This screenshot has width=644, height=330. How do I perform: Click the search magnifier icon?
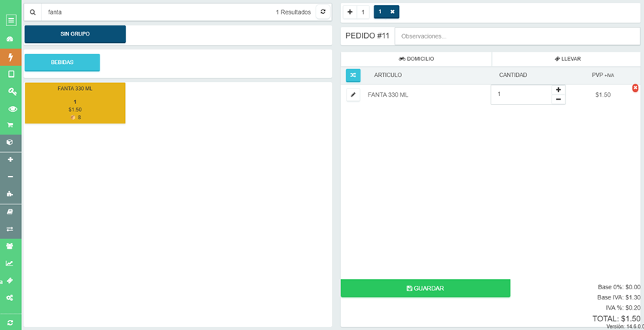coord(33,12)
